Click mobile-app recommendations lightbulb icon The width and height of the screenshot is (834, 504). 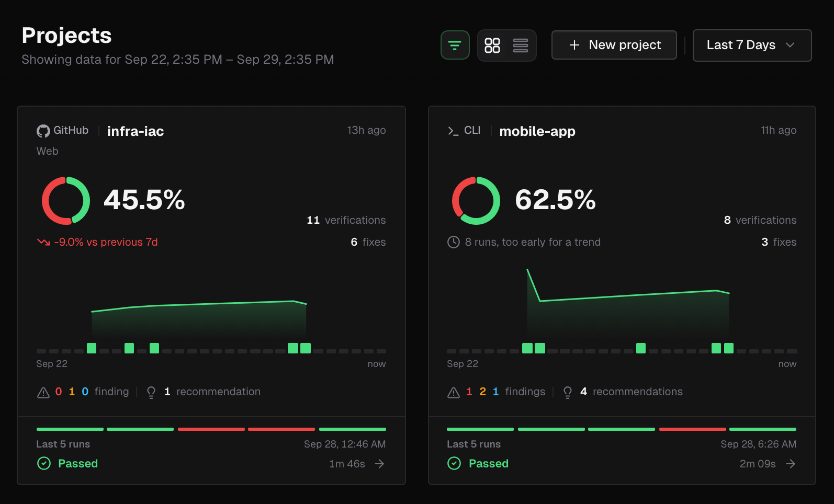point(568,392)
